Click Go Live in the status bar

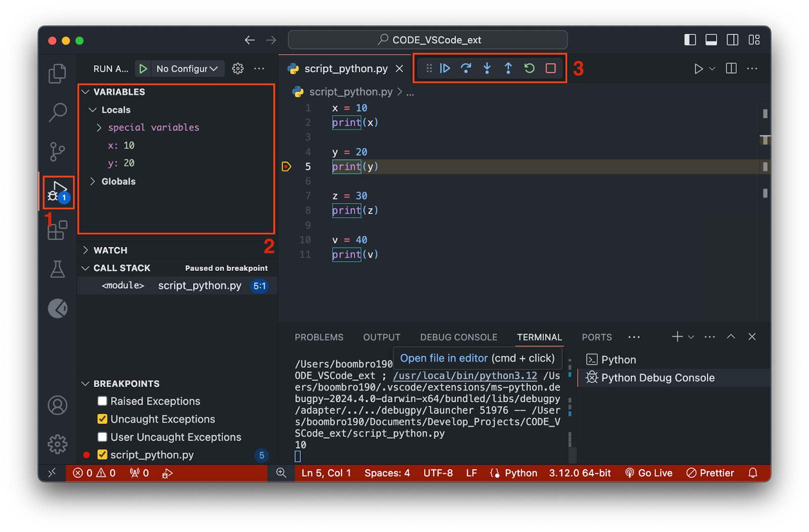pos(649,473)
